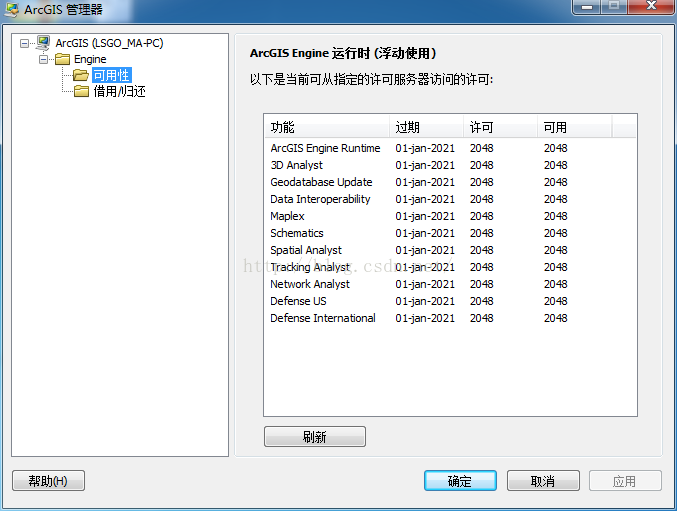Click the 确定 OK button
677x511 pixels.
point(460,481)
